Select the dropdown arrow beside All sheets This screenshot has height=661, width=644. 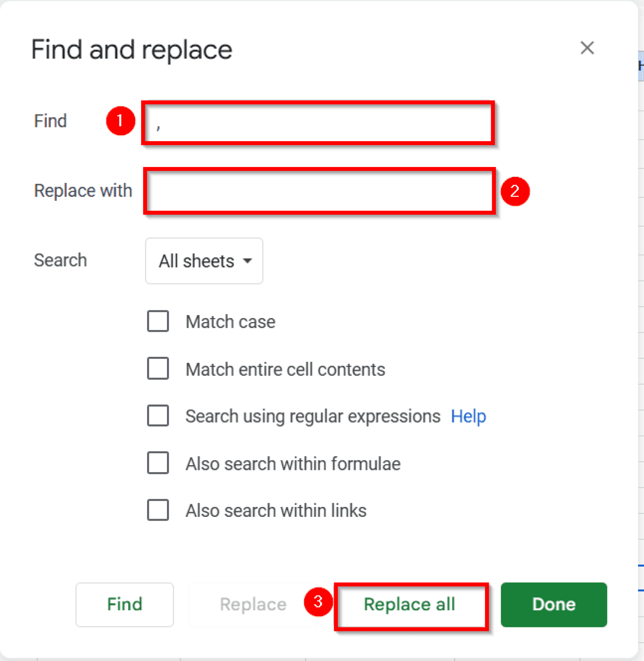tap(248, 261)
